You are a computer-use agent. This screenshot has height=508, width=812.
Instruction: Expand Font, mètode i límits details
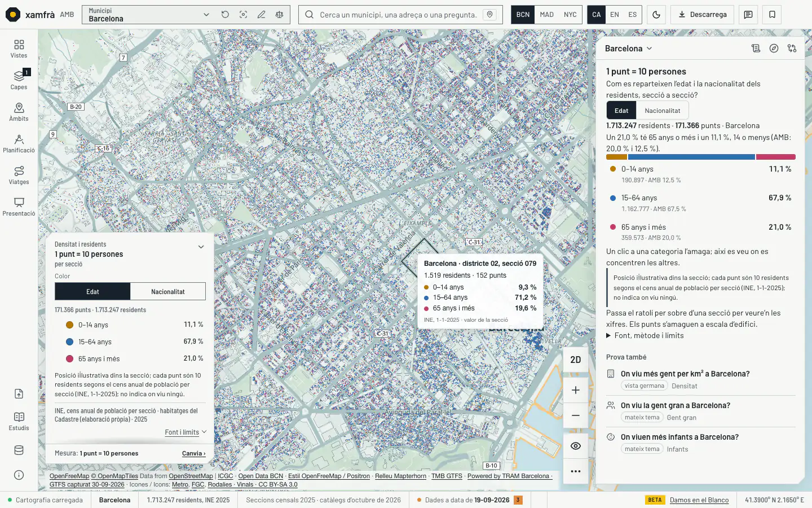point(645,335)
